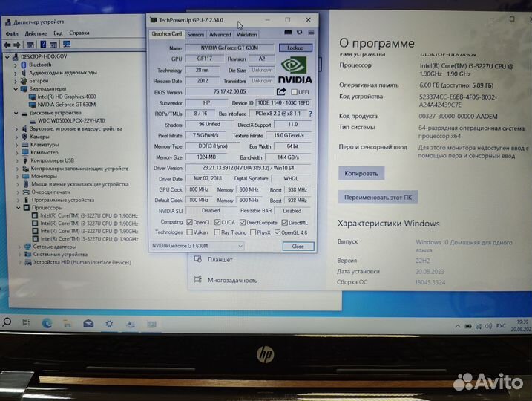532x401 pixels.
Task: Expand Батареи node
Action: pos(16,81)
